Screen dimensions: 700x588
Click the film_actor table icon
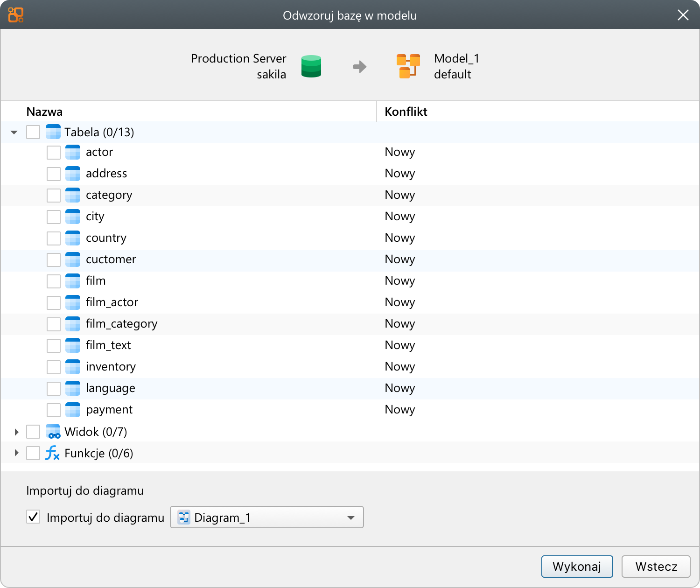73,302
